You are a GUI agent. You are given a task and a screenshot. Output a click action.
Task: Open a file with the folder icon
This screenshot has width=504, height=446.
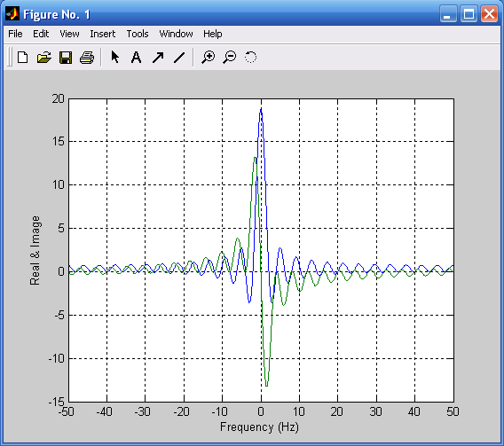pyautogui.click(x=44, y=58)
